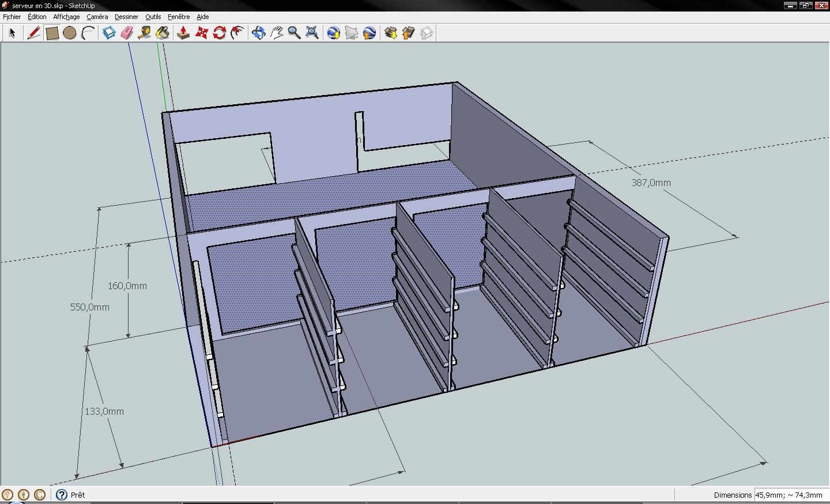Open the Fenêtre menu
The width and height of the screenshot is (830, 504).
click(x=179, y=17)
